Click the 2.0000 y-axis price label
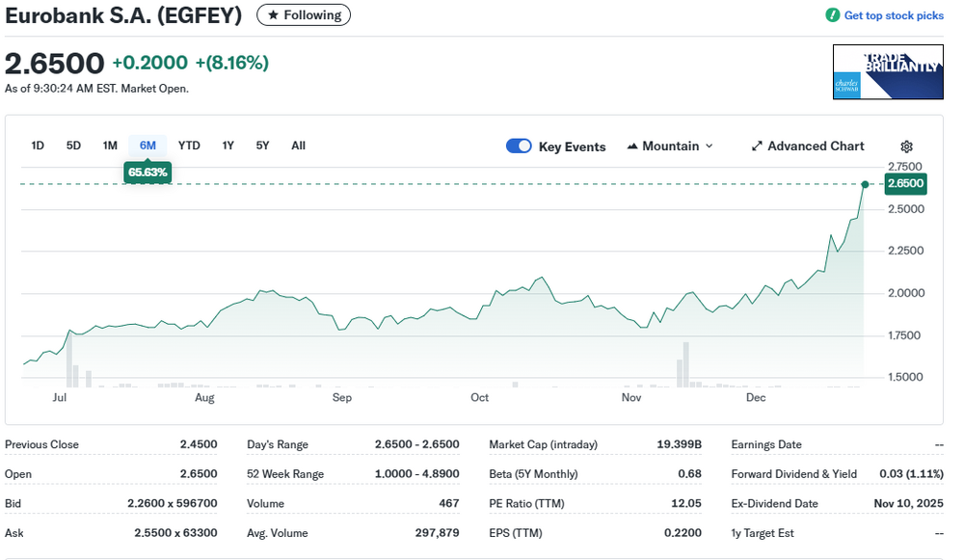Image resolution: width=964 pixels, height=560 pixels. [x=906, y=293]
